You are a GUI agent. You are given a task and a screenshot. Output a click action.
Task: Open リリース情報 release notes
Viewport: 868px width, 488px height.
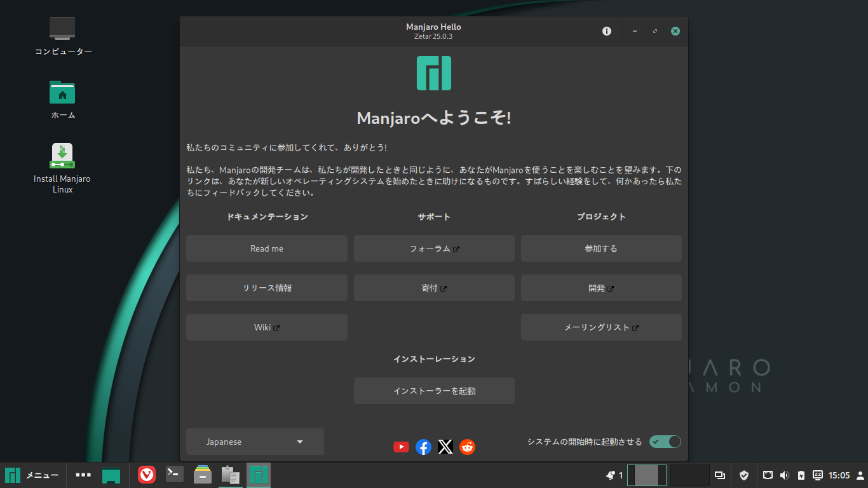pos(267,288)
